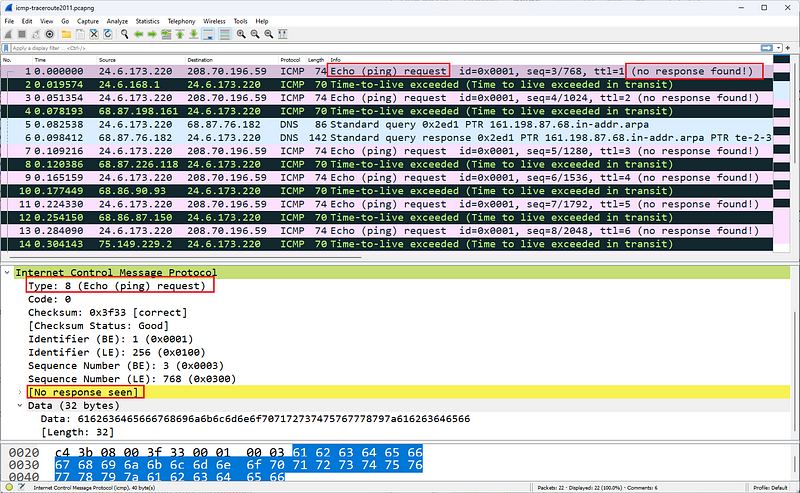Open the Help menu
This screenshot has height=493, width=800.
pyautogui.click(x=262, y=21)
